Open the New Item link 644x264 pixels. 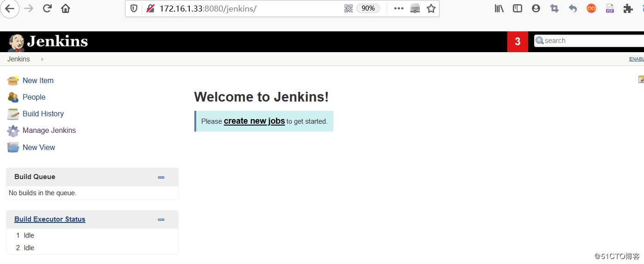38,80
